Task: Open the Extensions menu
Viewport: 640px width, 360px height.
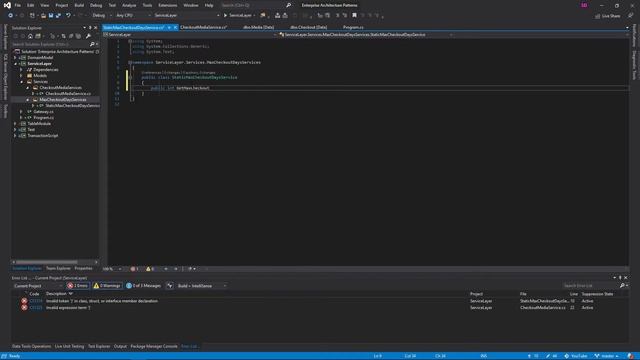Action: click(168, 5)
